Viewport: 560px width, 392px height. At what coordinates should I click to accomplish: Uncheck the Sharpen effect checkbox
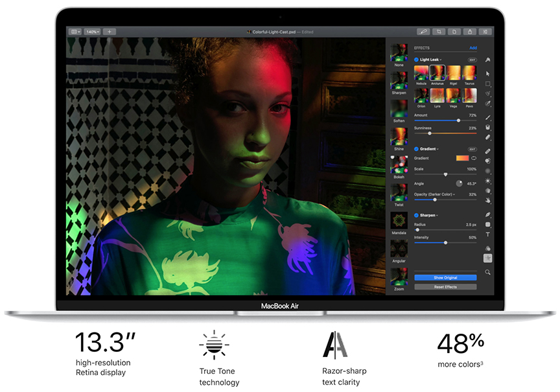pos(416,215)
